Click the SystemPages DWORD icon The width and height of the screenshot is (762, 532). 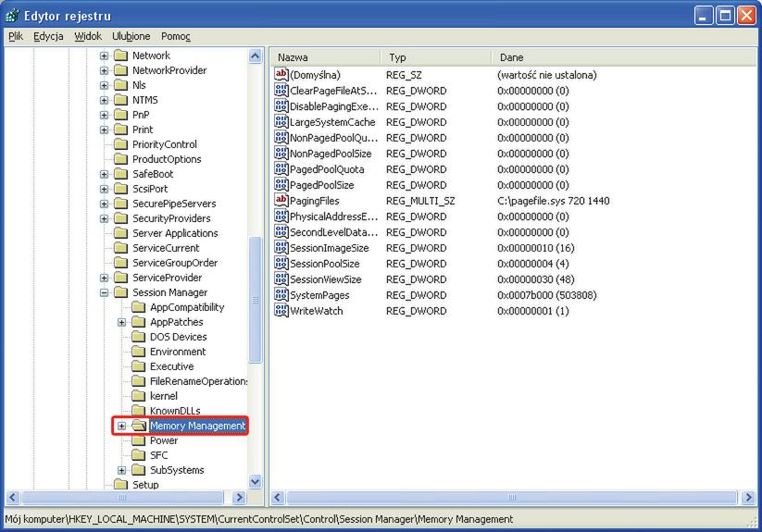coord(281,294)
